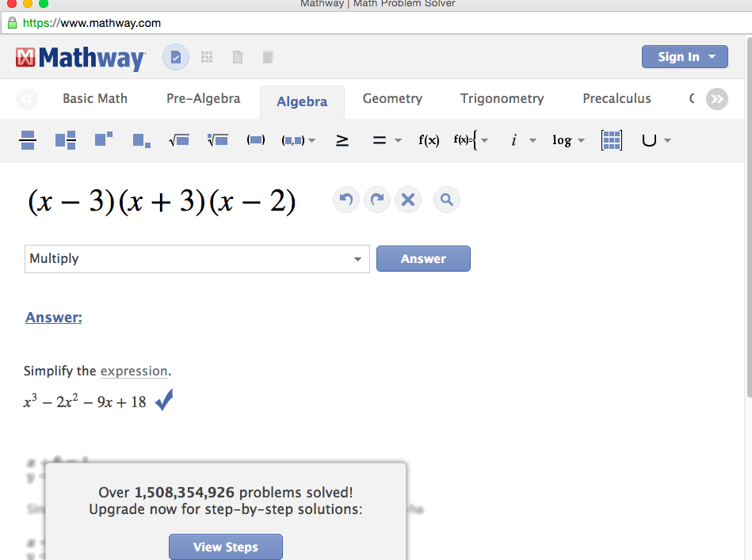Click the x³ − 2x² − 9x + 18 result
This screenshot has height=560, width=752.
[85, 401]
